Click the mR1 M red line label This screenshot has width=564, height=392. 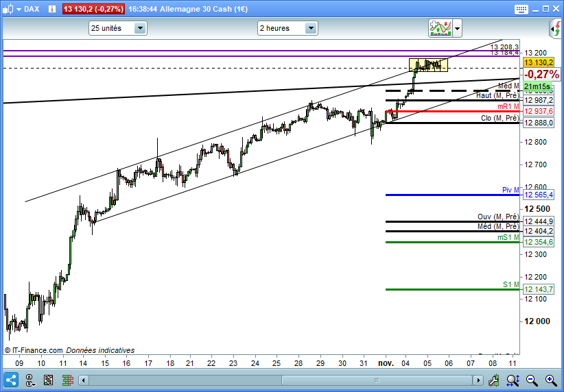tap(508, 107)
